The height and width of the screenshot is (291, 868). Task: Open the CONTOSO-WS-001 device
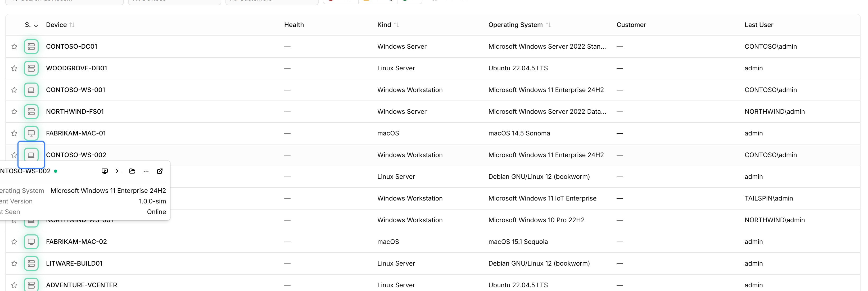pyautogui.click(x=75, y=90)
